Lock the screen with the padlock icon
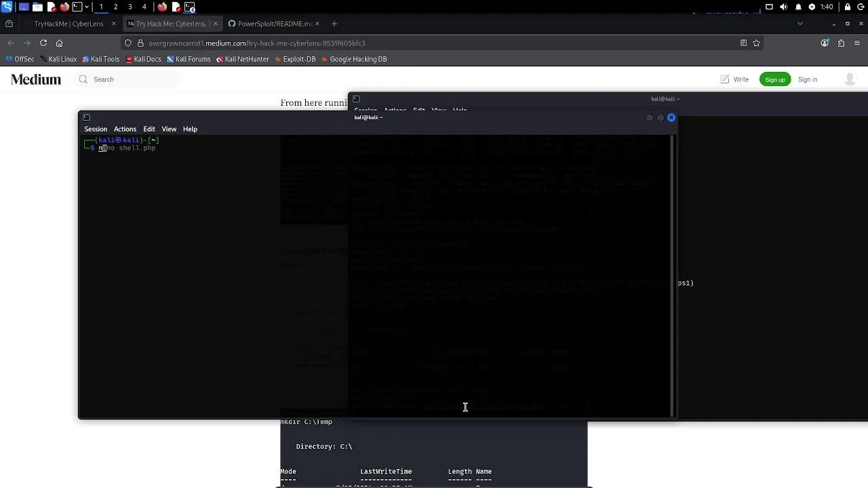 click(848, 7)
